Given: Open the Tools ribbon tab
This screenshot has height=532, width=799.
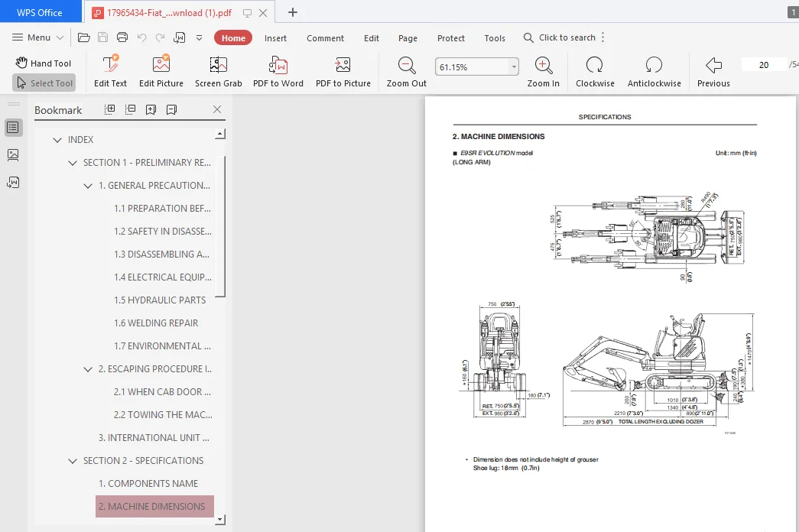Looking at the screenshot, I should coord(495,38).
